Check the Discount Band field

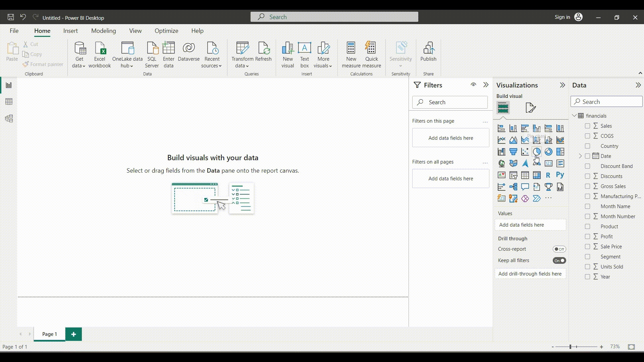pyautogui.click(x=587, y=166)
